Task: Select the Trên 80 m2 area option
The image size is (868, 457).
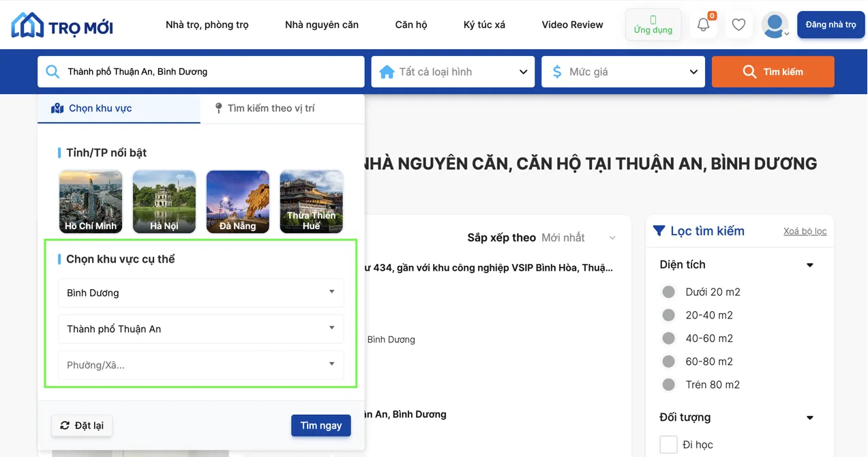Action: coord(669,385)
